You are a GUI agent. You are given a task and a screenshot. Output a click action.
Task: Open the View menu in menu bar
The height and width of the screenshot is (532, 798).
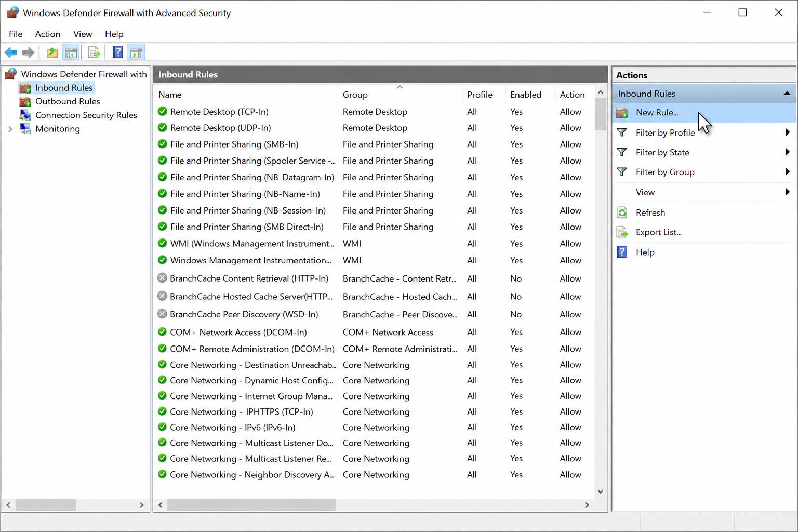coord(83,34)
